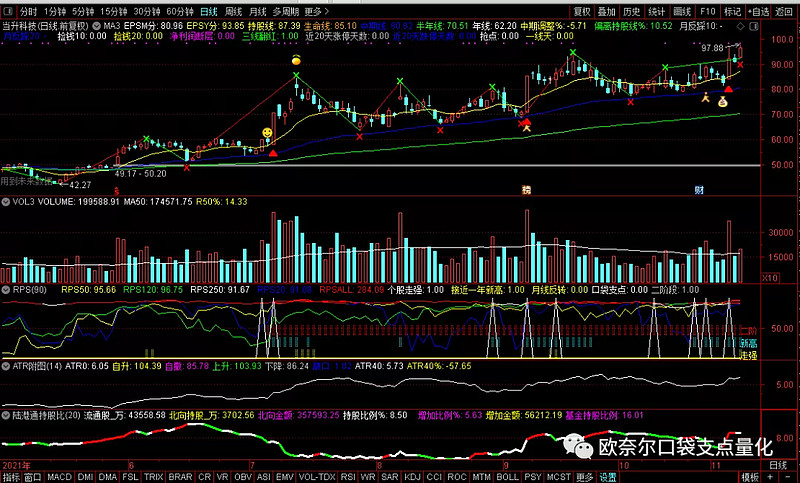This screenshot has width=800, height=483.
Task: Click the 97.88 high price label
Action: tap(712, 48)
